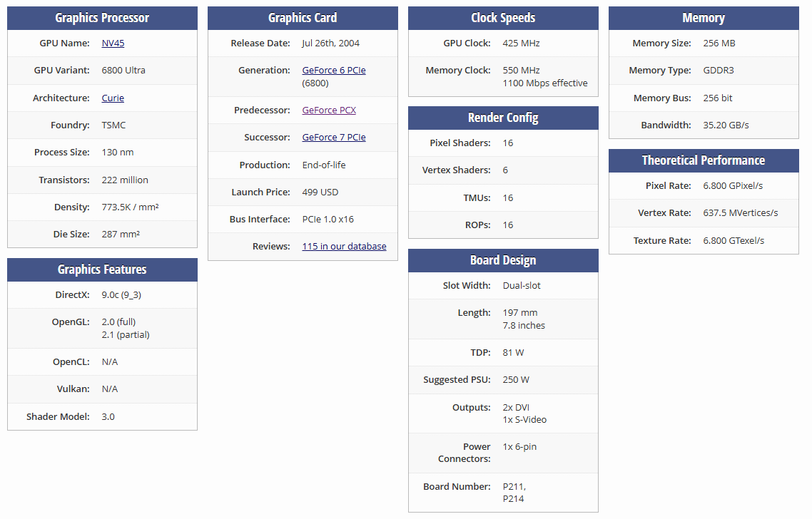Select the ROPs value '16'
This screenshot has height=519, width=812.
pyautogui.click(x=508, y=225)
